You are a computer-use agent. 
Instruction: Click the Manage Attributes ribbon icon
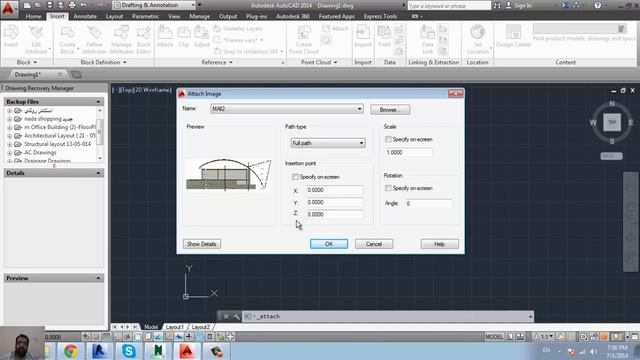tap(121, 39)
